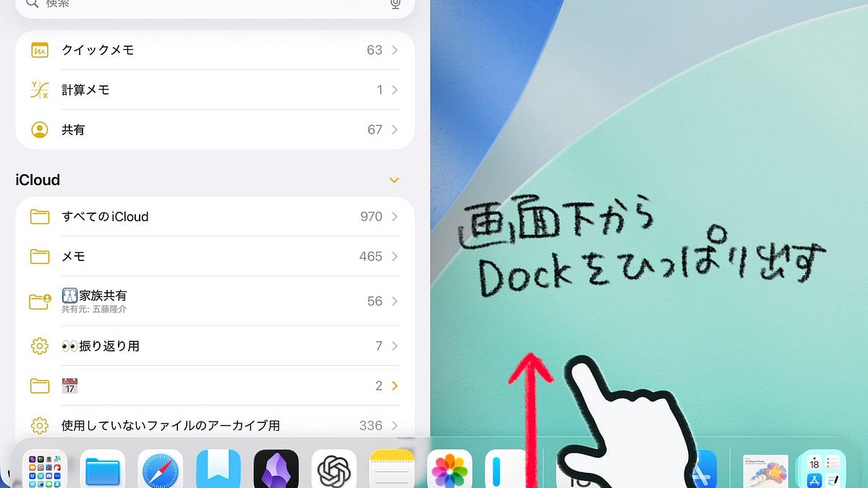Click the chevron on the 家族共有 row
This screenshot has height=488, width=868.
[x=395, y=301]
